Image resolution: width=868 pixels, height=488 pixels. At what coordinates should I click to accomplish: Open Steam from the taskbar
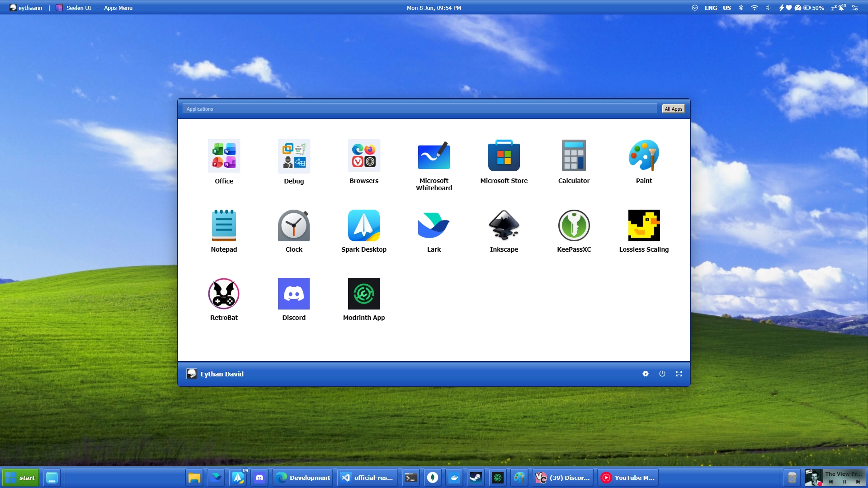(476, 478)
